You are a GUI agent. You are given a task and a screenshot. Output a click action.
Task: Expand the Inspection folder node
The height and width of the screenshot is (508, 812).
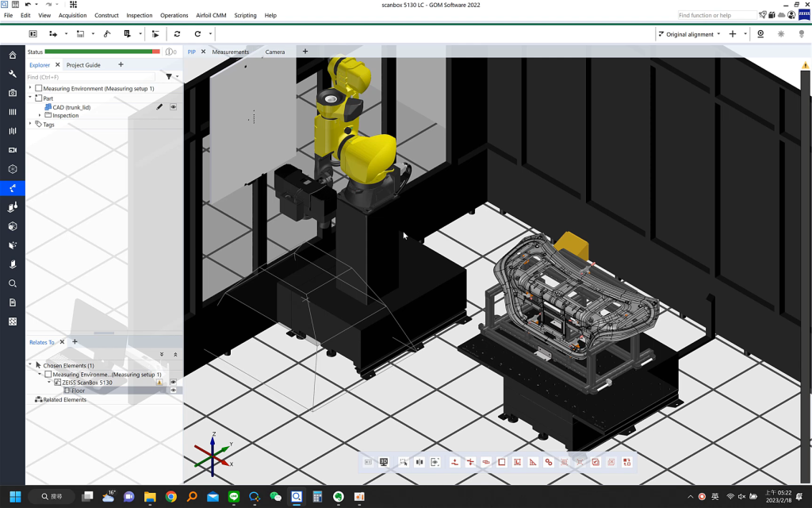40,115
